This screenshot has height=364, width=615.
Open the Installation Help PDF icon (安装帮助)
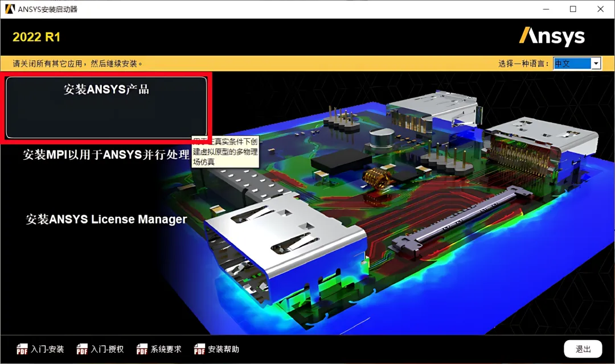point(199,349)
